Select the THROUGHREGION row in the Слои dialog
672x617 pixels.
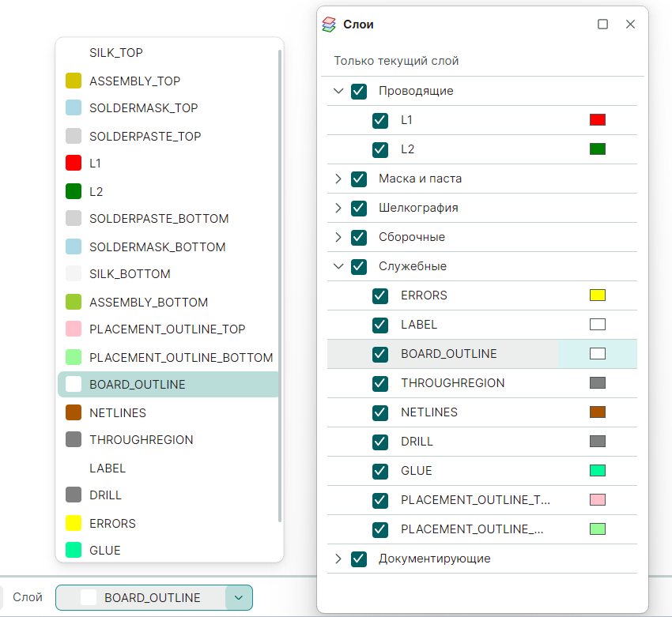[x=451, y=383]
